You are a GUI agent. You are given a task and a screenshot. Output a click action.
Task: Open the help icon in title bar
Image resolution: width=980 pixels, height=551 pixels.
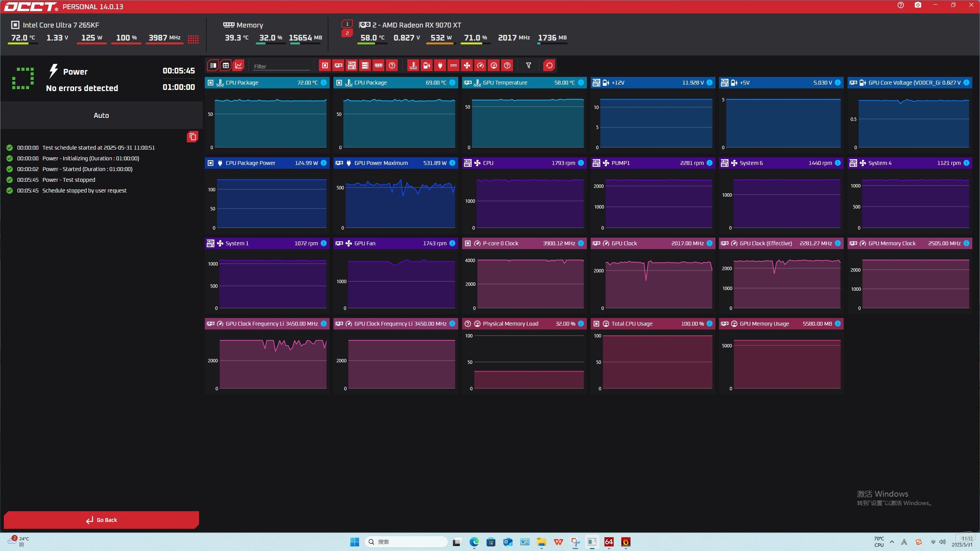pos(901,5)
